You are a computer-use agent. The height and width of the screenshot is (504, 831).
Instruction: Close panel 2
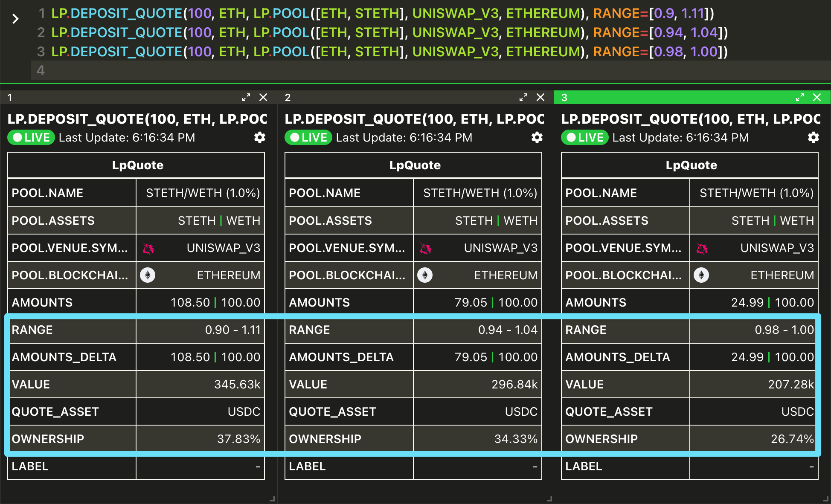pos(540,98)
